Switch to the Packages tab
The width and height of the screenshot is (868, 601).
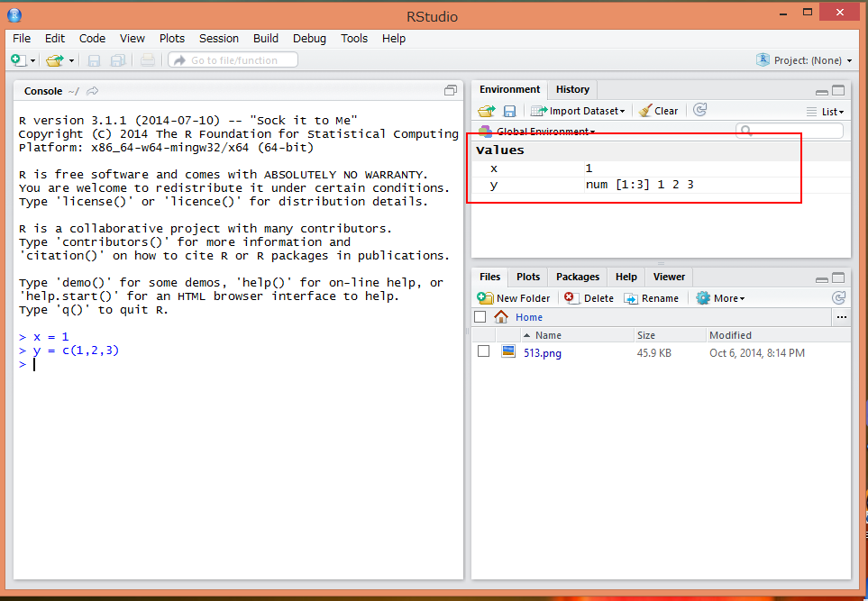(578, 277)
